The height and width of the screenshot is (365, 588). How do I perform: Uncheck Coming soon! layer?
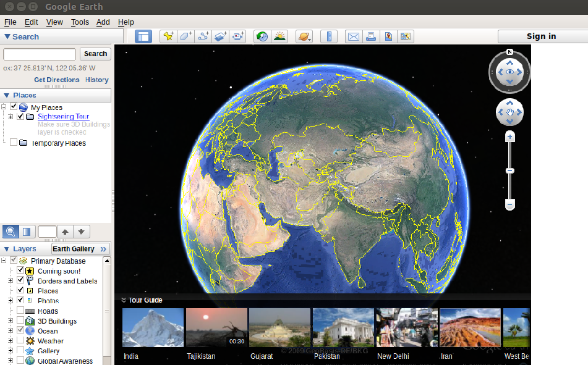pyautogui.click(x=20, y=270)
